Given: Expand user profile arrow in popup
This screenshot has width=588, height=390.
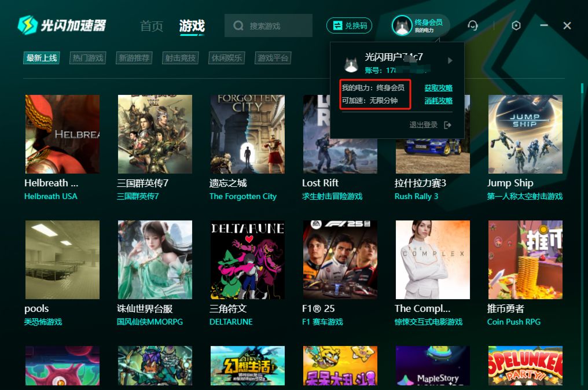Looking at the screenshot, I should 450,60.
